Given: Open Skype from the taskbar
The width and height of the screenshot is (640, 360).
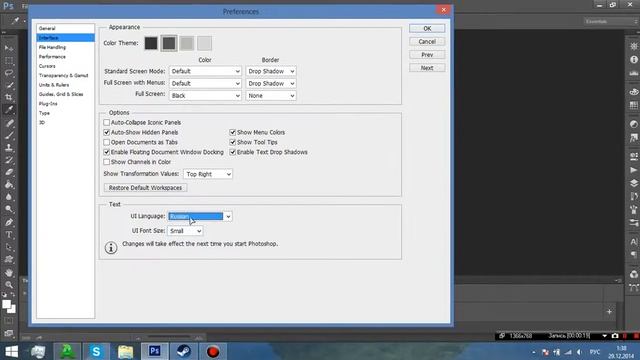Looking at the screenshot, I should point(96,351).
